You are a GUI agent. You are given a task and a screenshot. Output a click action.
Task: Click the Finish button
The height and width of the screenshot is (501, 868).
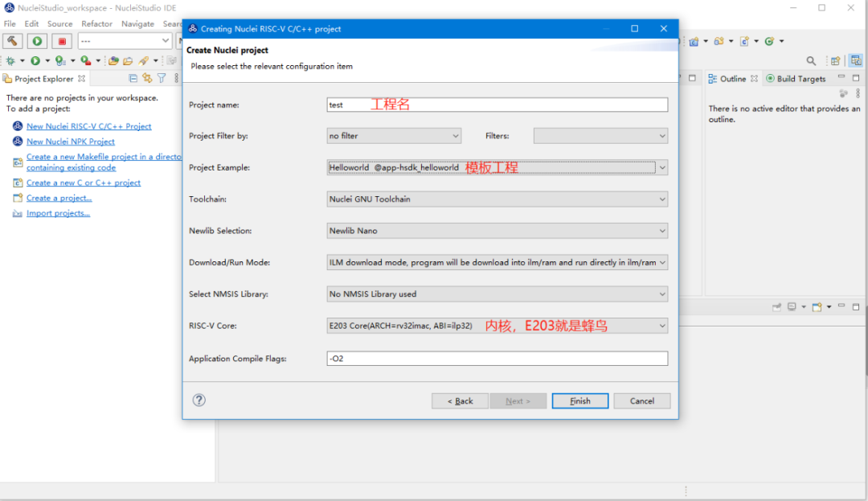pyautogui.click(x=580, y=400)
